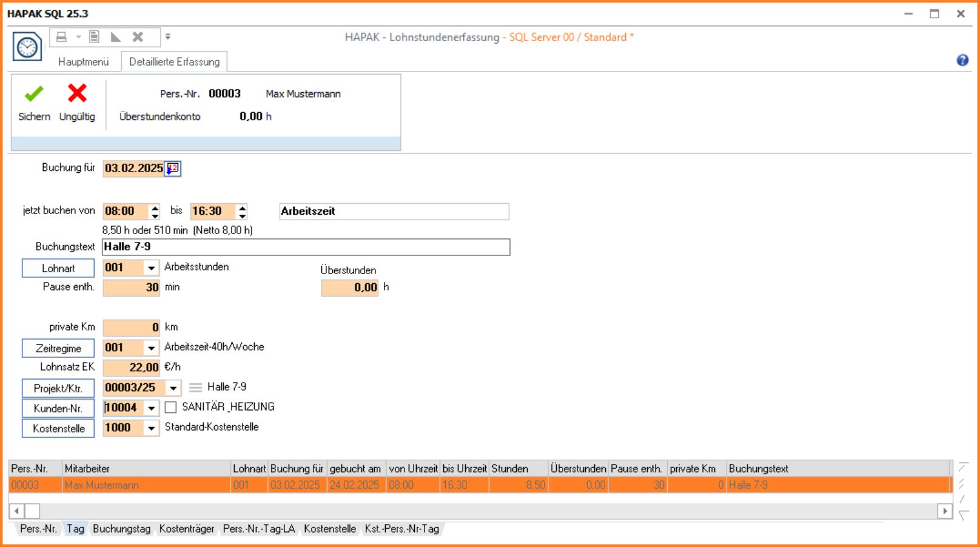Click the horizontal scrollbar right arrow
Screen dimensions: 980x547
(944, 511)
